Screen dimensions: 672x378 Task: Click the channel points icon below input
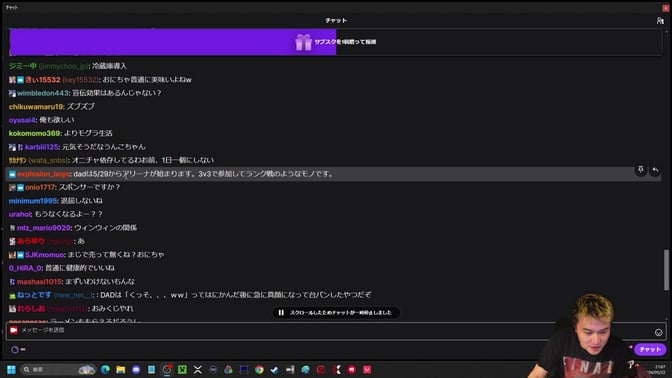click(15, 350)
